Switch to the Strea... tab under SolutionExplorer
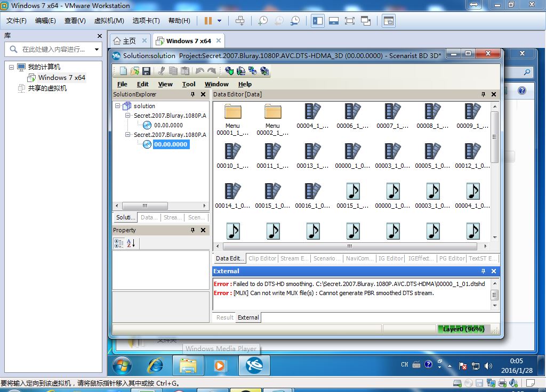 coord(172,217)
